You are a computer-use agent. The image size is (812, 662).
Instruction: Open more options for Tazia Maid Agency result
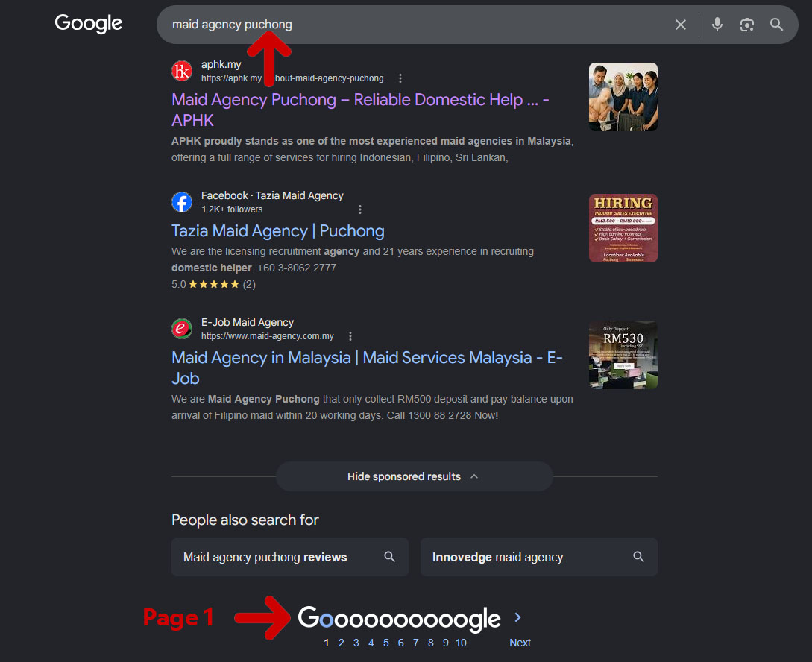click(x=360, y=209)
